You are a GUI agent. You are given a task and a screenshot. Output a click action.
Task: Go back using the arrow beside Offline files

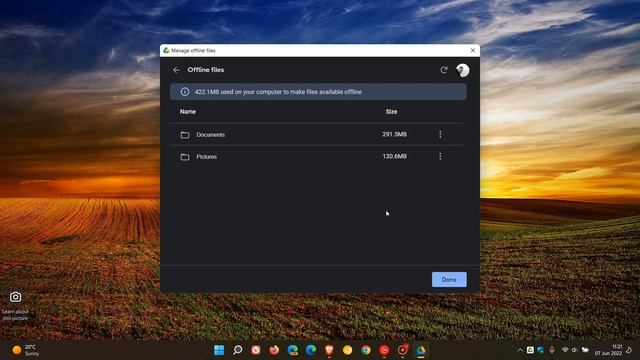pos(176,70)
